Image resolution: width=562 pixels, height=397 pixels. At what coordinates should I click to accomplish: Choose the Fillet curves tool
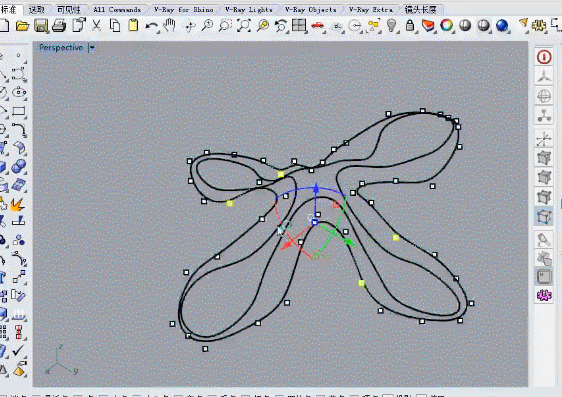pos(19,130)
